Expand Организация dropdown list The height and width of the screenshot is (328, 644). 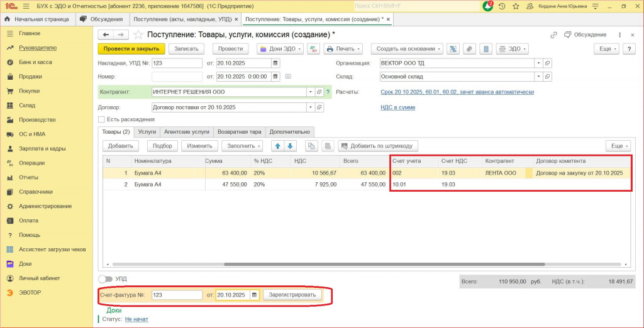pyautogui.click(x=538, y=63)
